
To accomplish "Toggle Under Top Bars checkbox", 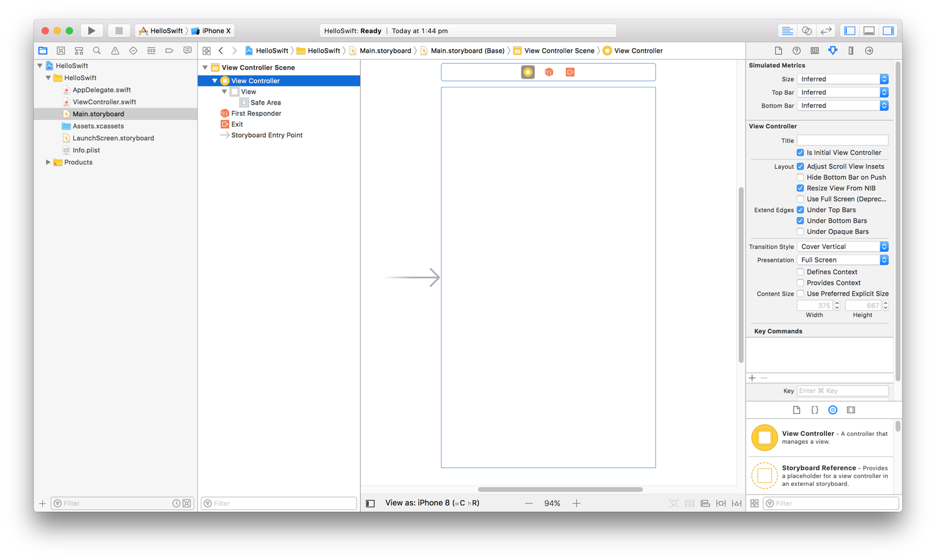I will click(800, 210).
